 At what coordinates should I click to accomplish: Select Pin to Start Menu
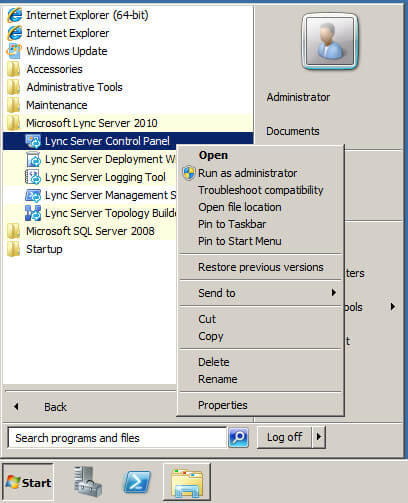click(x=240, y=241)
